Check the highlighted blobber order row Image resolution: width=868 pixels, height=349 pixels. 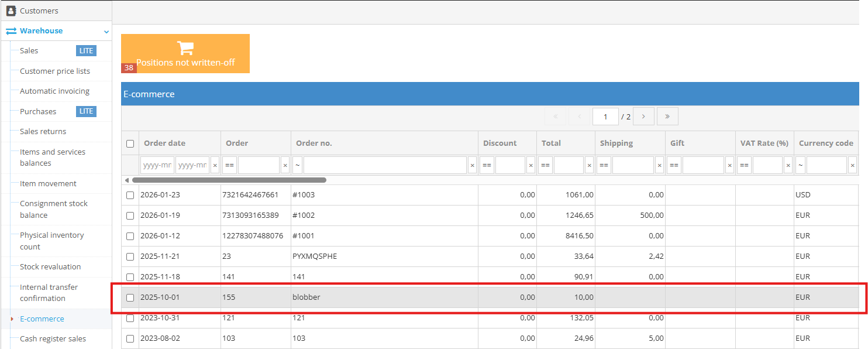(130, 297)
